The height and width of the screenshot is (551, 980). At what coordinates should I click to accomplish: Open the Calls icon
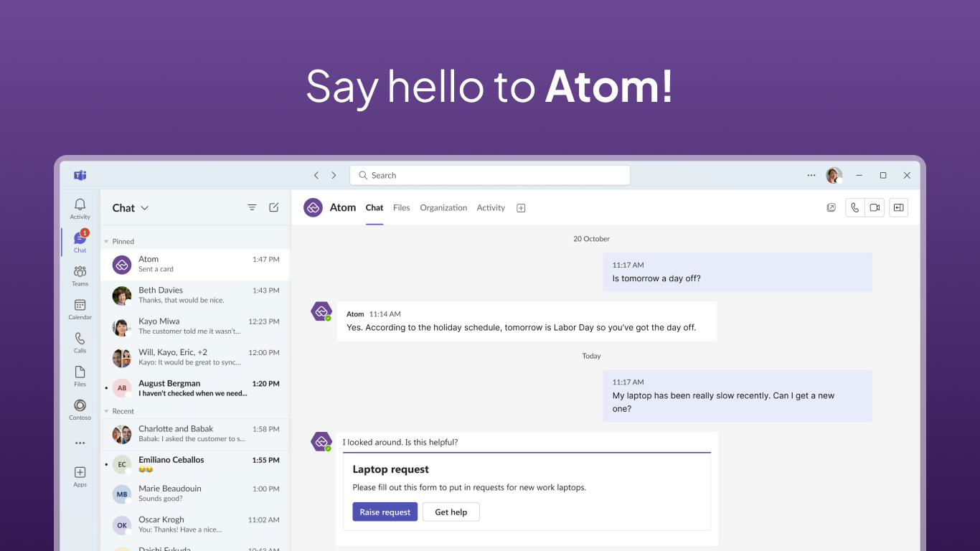[80, 342]
